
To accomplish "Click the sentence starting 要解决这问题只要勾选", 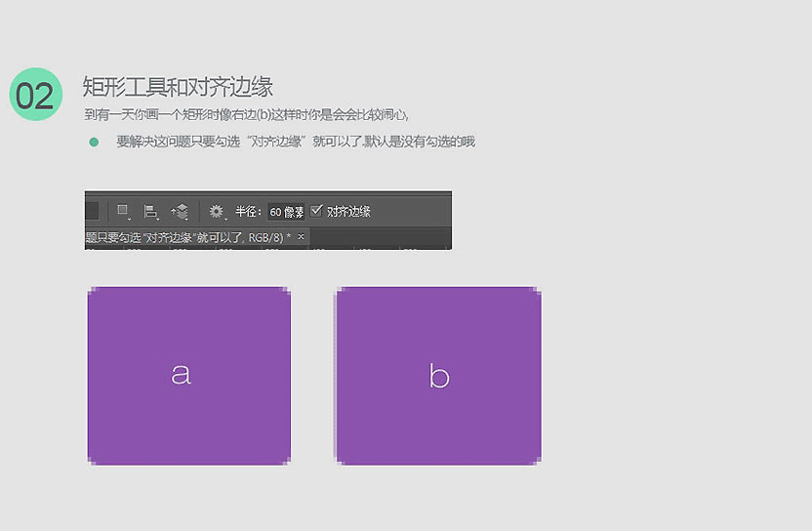I will point(296,142).
